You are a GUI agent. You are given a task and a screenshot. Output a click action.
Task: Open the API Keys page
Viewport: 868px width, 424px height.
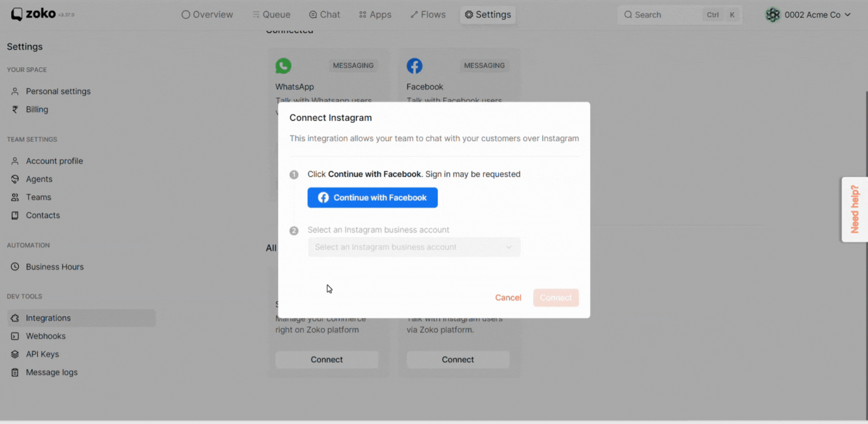(42, 354)
